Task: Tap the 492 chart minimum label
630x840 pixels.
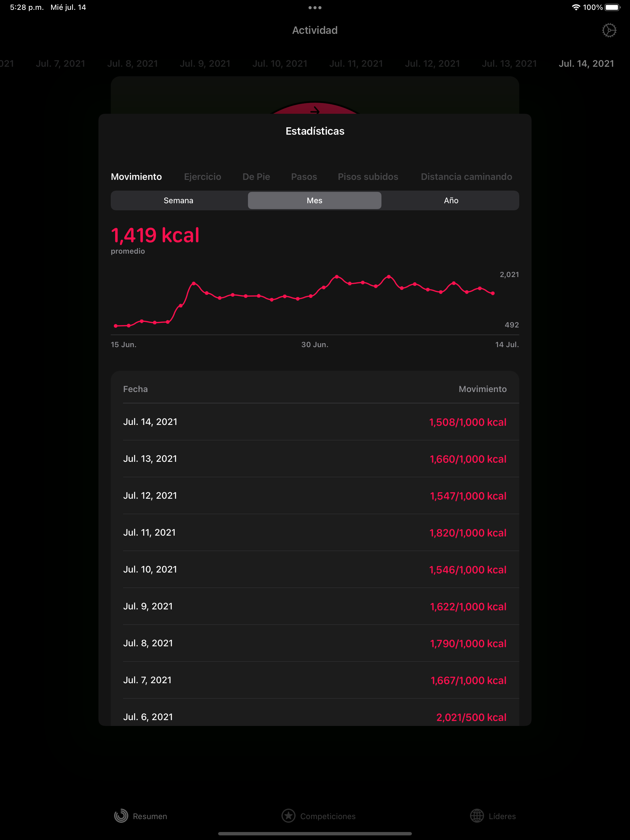Action: (x=512, y=325)
